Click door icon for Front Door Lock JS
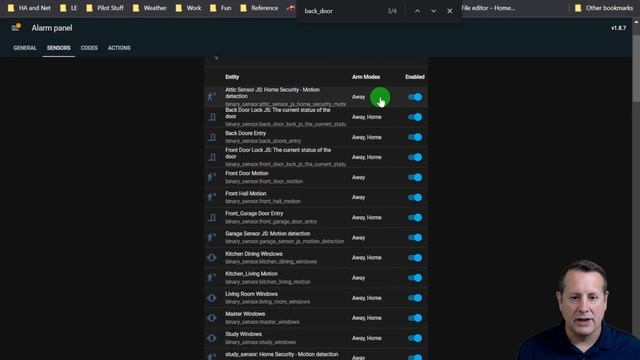Screen dimensions: 640x360 point(212,157)
